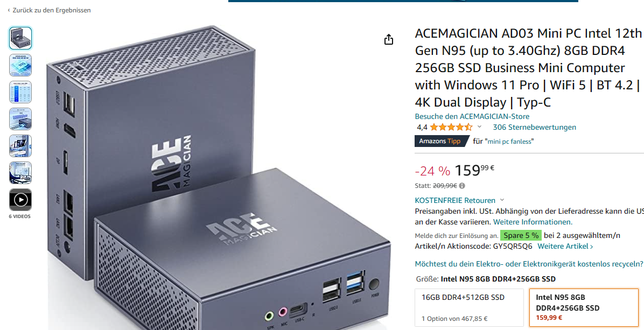The width and height of the screenshot is (644, 330).
Task: Expand the star rating dropdown chevron
Action: click(479, 127)
